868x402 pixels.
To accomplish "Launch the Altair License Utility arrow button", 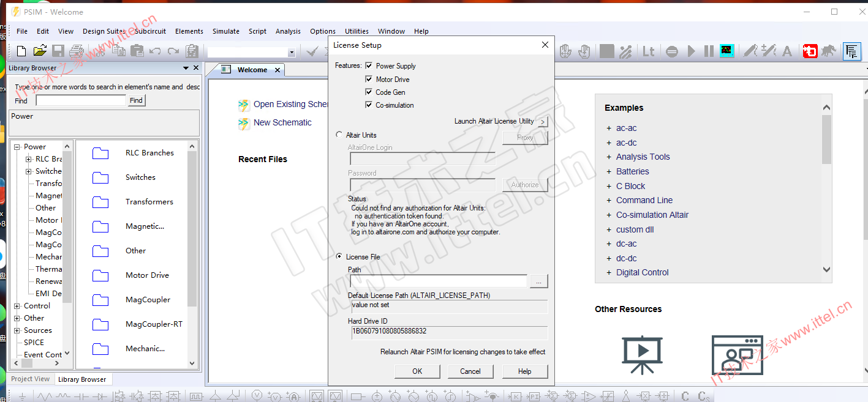I will 543,122.
